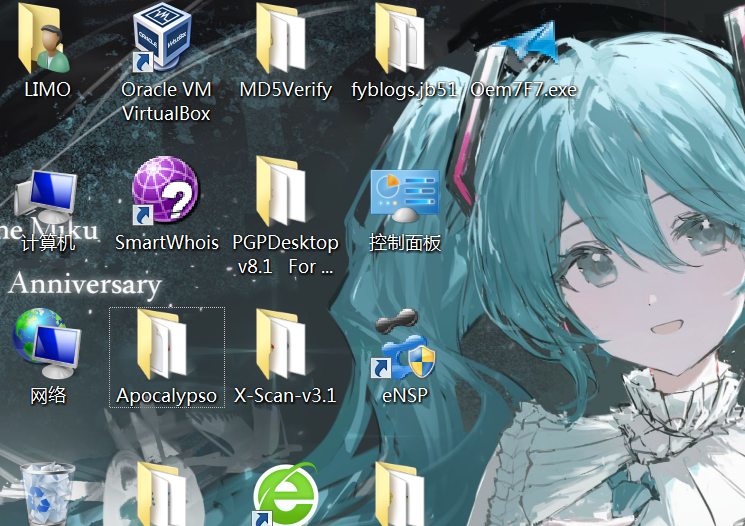Select the Apocalypso folder
745x526 pixels.
(162, 344)
